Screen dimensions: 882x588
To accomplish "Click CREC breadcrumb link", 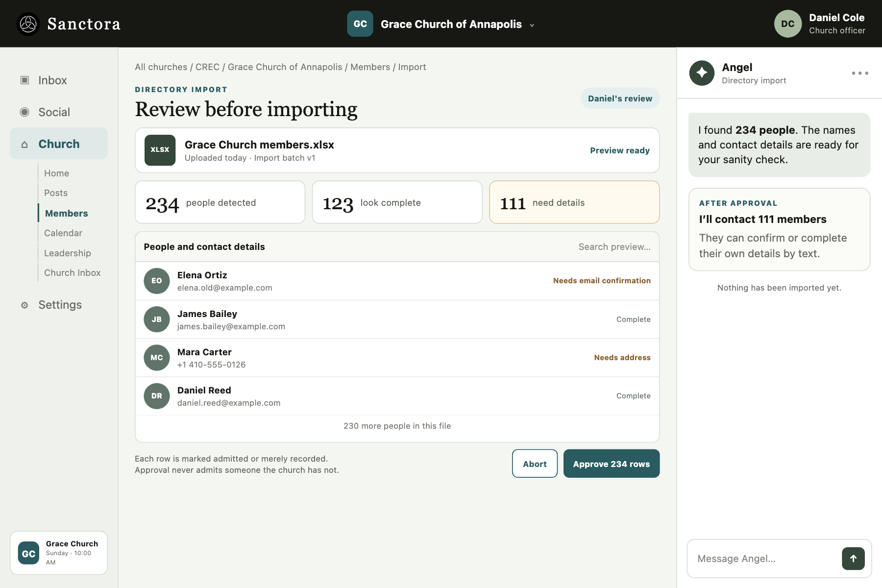I will [207, 67].
